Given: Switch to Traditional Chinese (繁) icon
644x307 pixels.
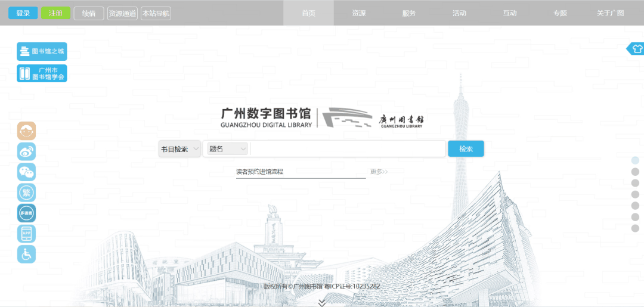Looking at the screenshot, I should (x=26, y=193).
